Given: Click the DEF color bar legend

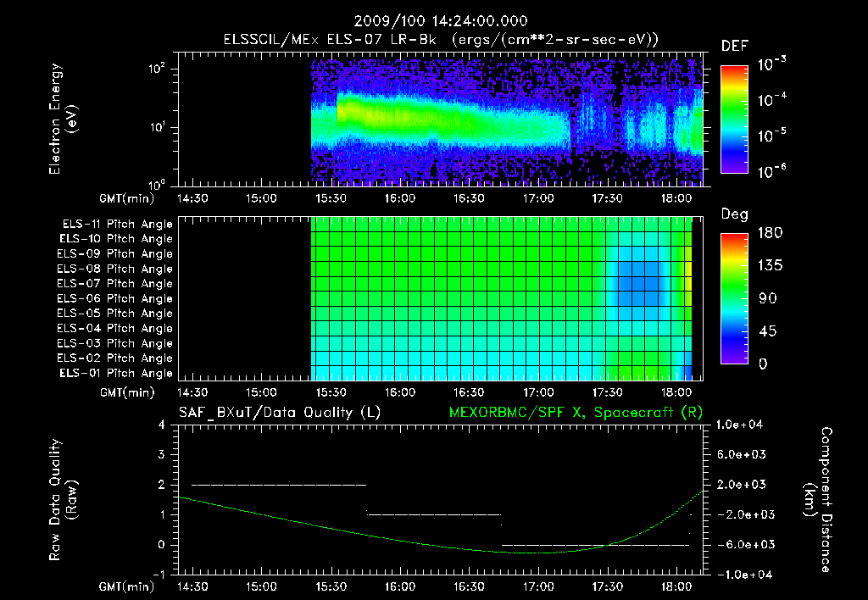Looking at the screenshot, I should (734, 119).
